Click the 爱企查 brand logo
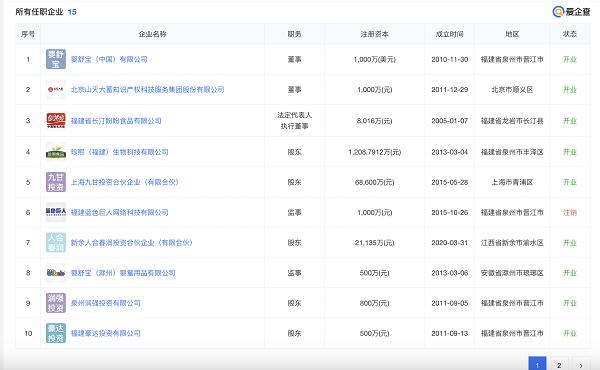This screenshot has width=600, height=370. (572, 12)
